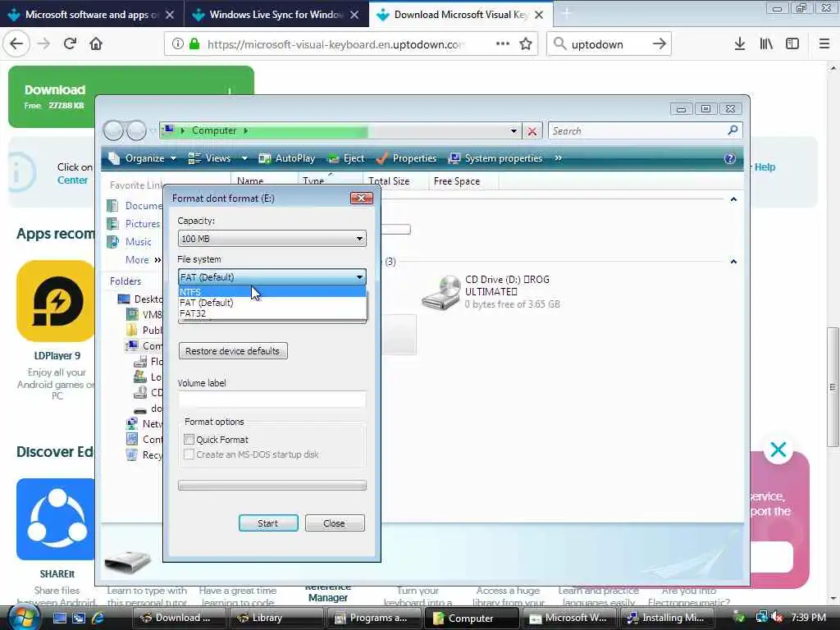The height and width of the screenshot is (630, 840).
Task: Click the site info icon in URL bar
Action: (178, 44)
